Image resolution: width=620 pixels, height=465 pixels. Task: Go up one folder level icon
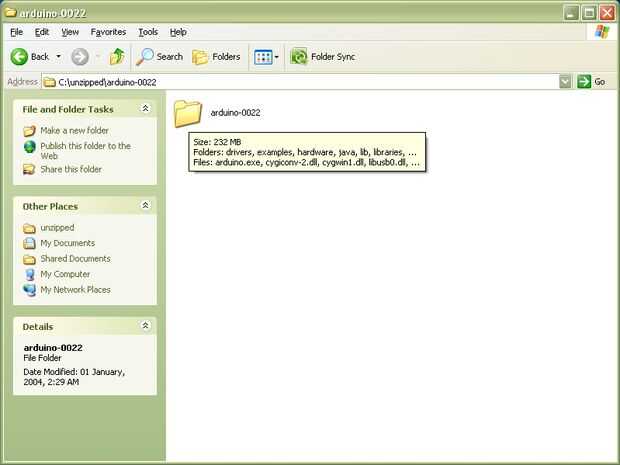(x=117, y=57)
